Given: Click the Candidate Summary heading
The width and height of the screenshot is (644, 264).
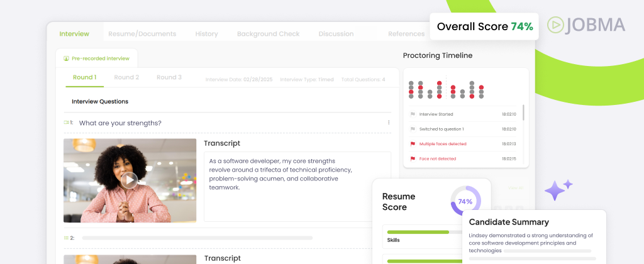Looking at the screenshot, I should pyautogui.click(x=509, y=222).
